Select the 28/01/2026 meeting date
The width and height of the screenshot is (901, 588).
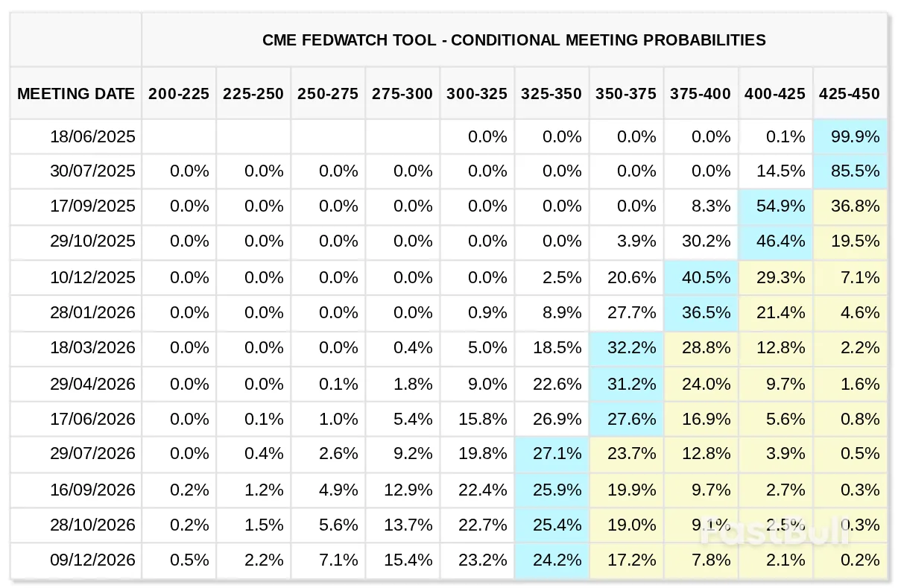[92, 312]
